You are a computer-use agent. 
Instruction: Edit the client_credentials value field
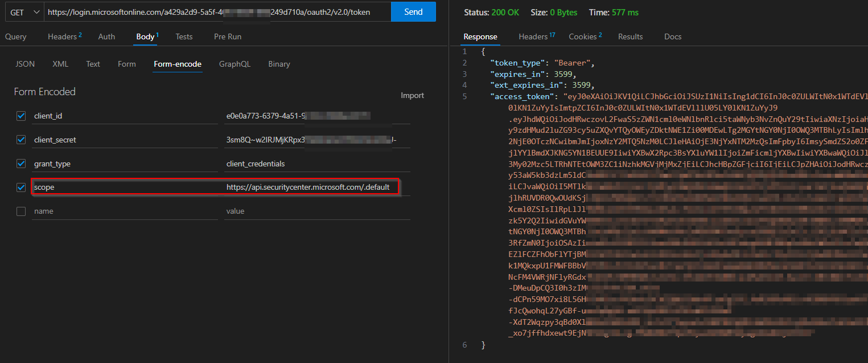317,164
